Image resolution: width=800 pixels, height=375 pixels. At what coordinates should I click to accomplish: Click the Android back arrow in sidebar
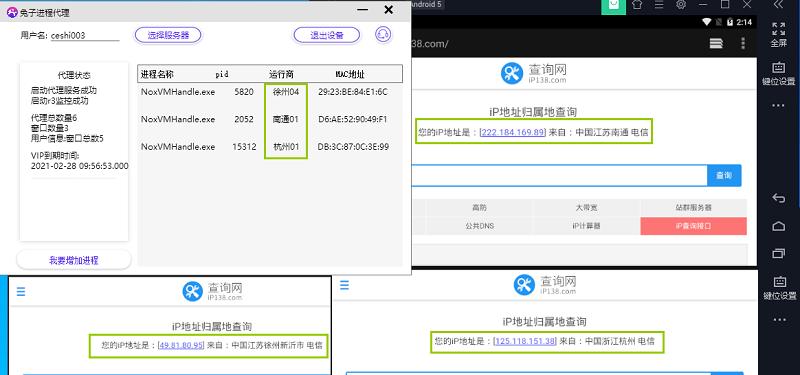(x=779, y=198)
